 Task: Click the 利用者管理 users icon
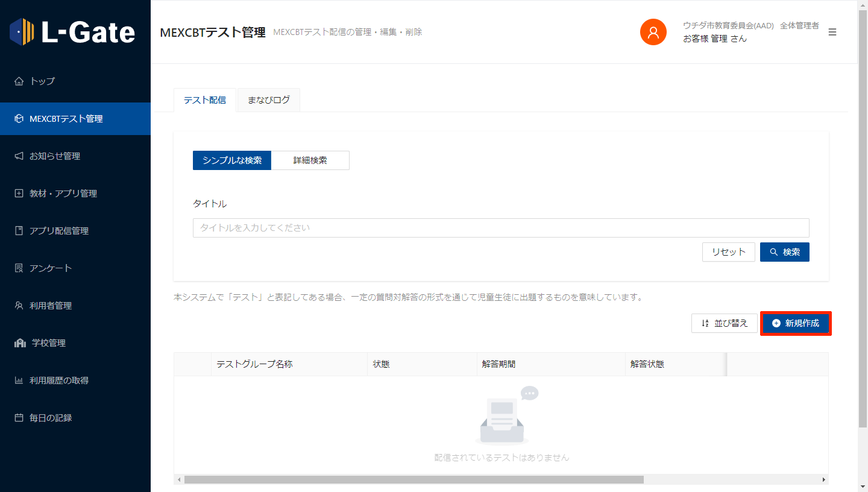tap(19, 306)
